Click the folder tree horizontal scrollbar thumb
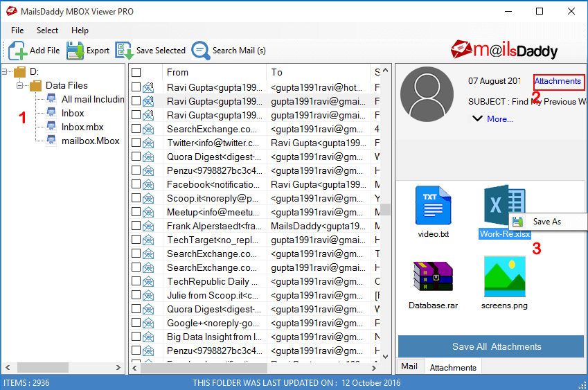Image resolution: width=588 pixels, height=390 pixels. point(43,368)
